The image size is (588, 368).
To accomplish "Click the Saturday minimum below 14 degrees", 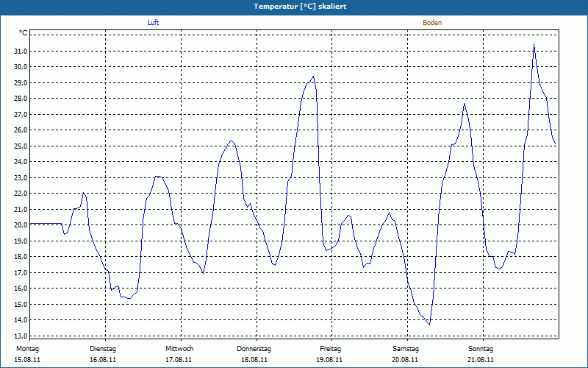I will click(429, 325).
